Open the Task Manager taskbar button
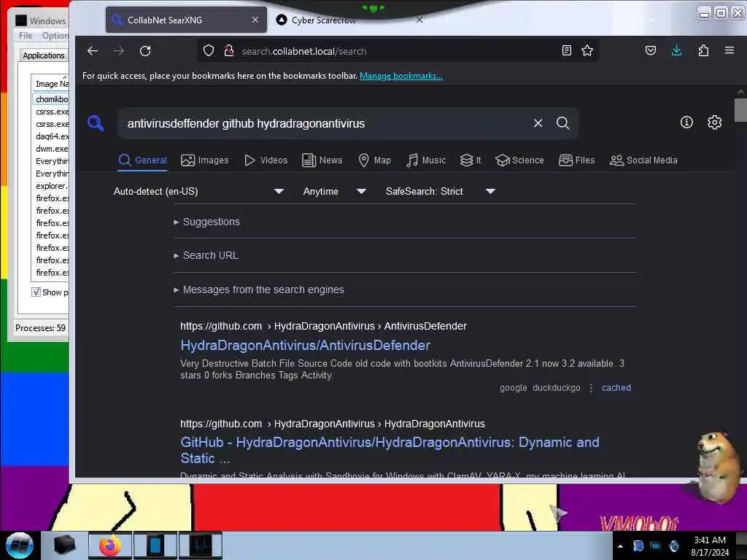747x560 pixels. (x=201, y=545)
